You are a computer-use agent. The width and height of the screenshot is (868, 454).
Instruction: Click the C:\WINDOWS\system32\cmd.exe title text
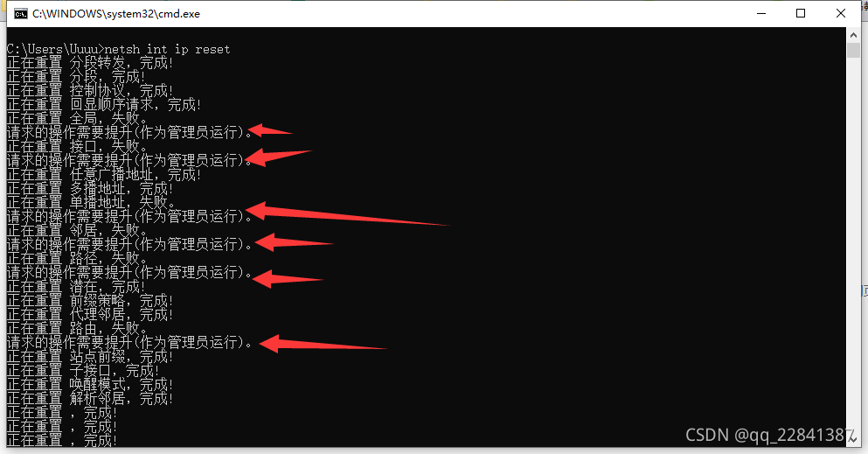(116, 14)
